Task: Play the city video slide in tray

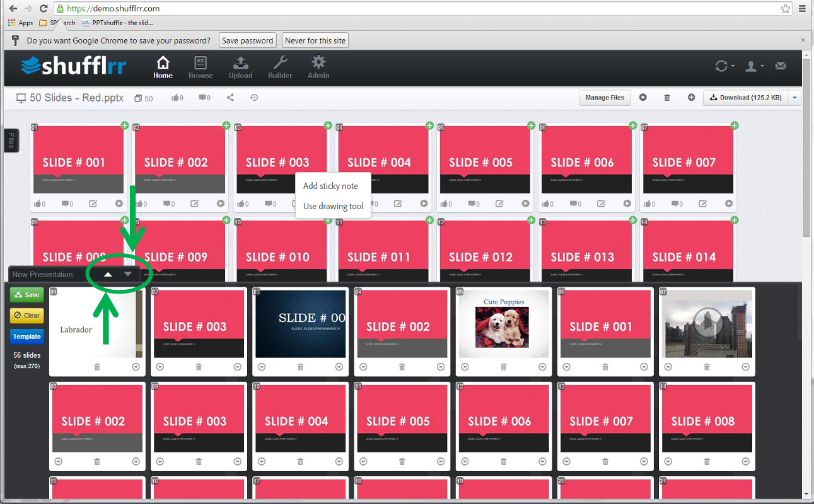Action: (707, 324)
